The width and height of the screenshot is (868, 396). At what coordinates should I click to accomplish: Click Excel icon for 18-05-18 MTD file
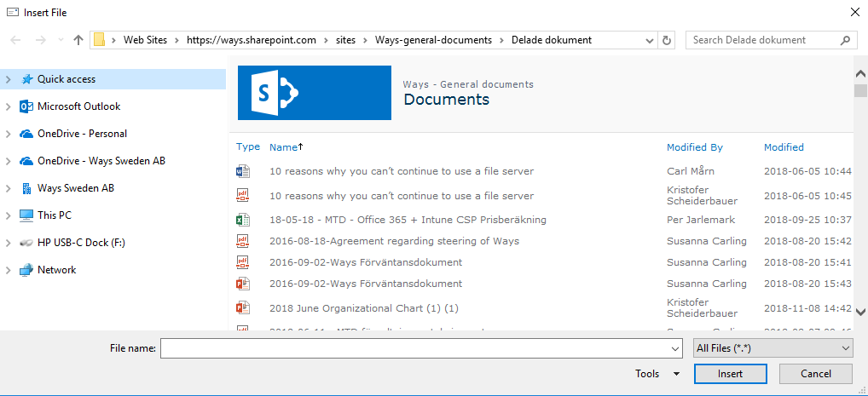243,220
